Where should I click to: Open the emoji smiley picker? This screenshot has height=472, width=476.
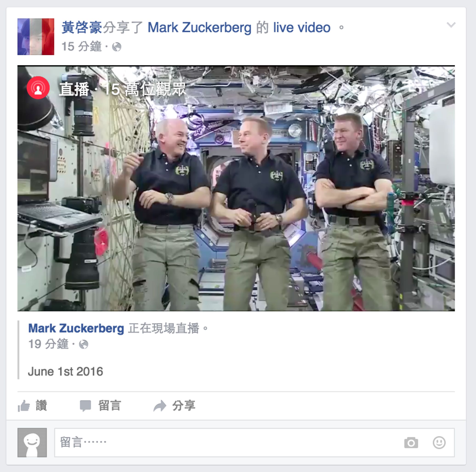(439, 442)
